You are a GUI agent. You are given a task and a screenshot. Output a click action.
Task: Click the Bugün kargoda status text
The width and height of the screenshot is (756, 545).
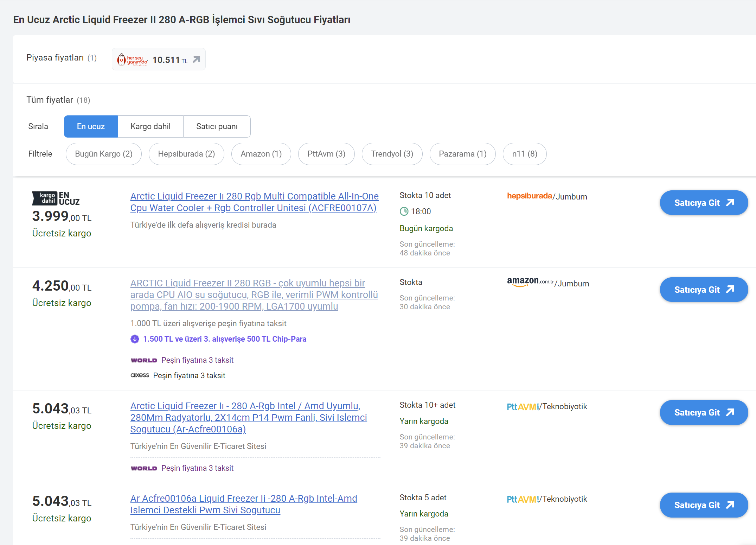[x=426, y=229]
